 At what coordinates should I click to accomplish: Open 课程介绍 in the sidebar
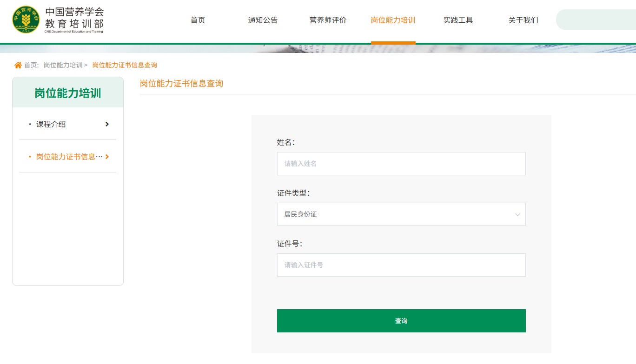(51, 124)
